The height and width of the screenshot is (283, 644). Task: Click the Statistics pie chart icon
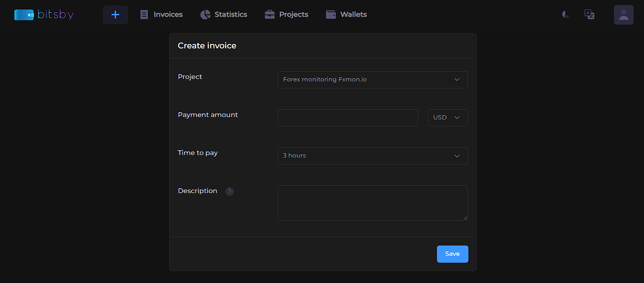(205, 15)
